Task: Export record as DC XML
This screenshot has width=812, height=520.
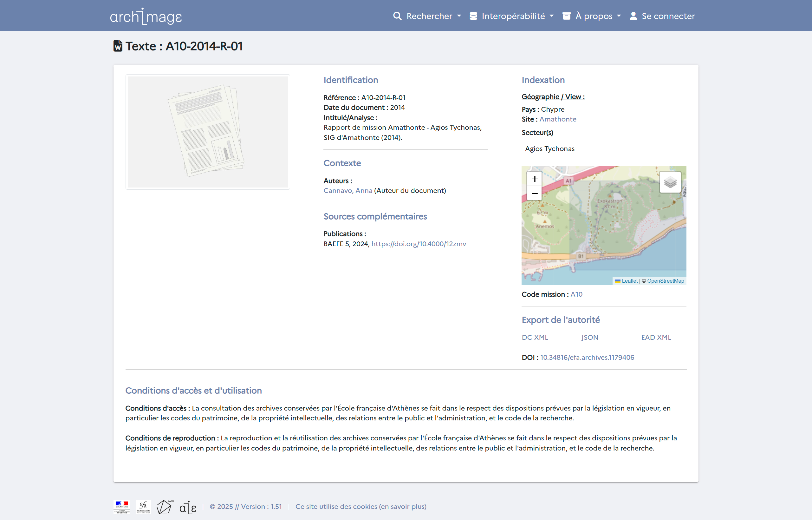Action: coord(534,337)
